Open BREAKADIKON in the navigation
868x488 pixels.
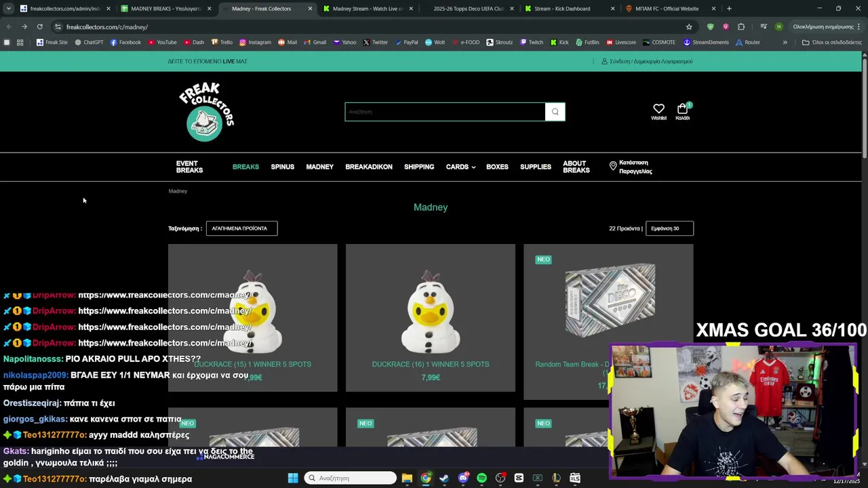[x=369, y=167]
